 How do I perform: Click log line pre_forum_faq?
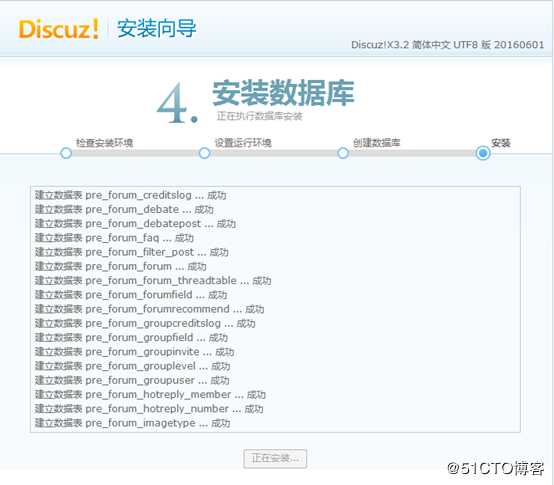[x=114, y=238]
